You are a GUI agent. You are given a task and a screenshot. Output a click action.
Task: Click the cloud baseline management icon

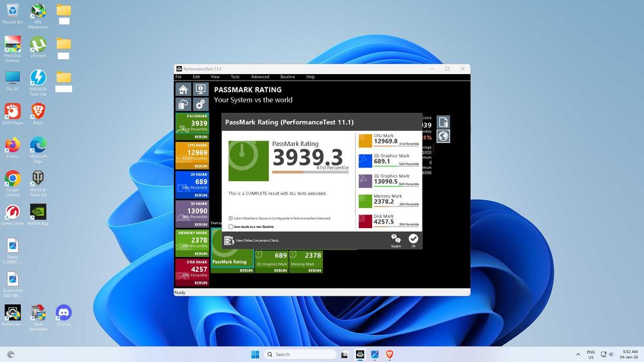click(183, 104)
